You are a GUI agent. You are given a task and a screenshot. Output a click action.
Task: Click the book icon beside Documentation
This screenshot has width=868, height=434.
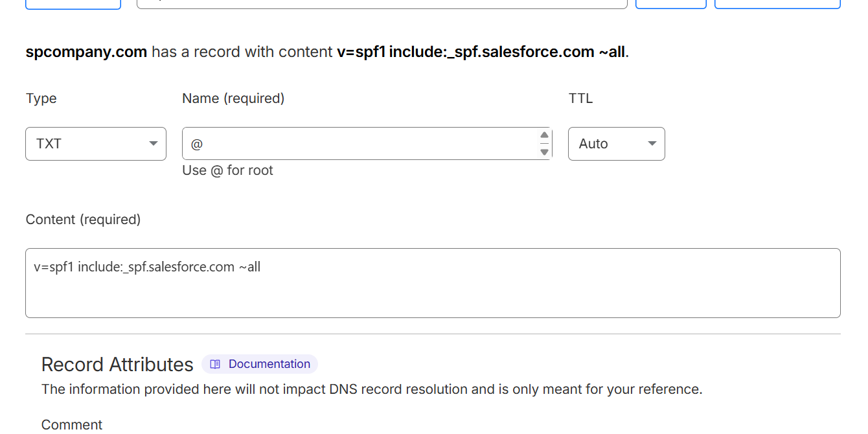click(x=215, y=364)
